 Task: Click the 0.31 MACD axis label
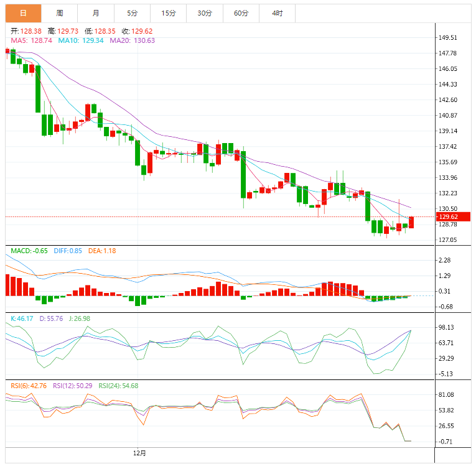pyautogui.click(x=445, y=291)
